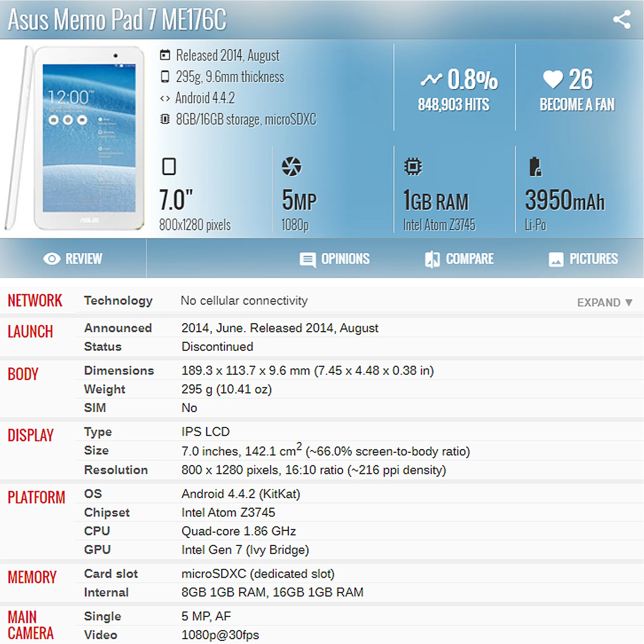Click the Asus Memo Pad tablet image

click(75, 138)
